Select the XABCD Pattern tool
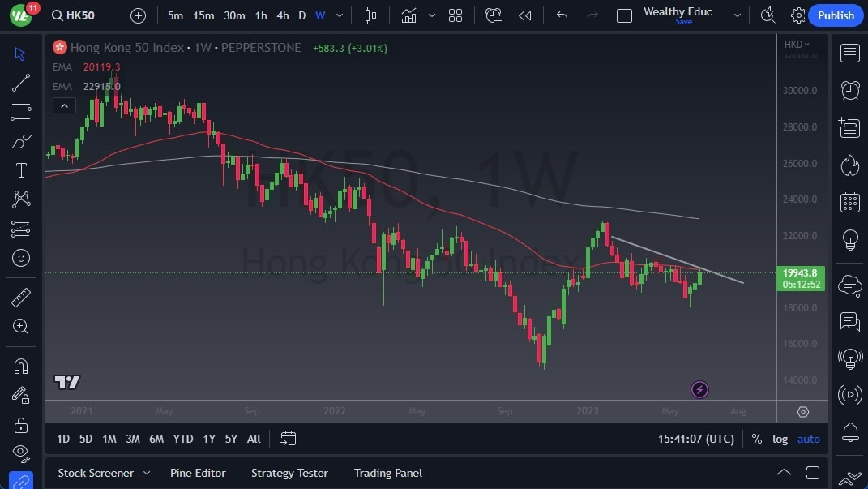868x489 pixels. click(x=20, y=199)
